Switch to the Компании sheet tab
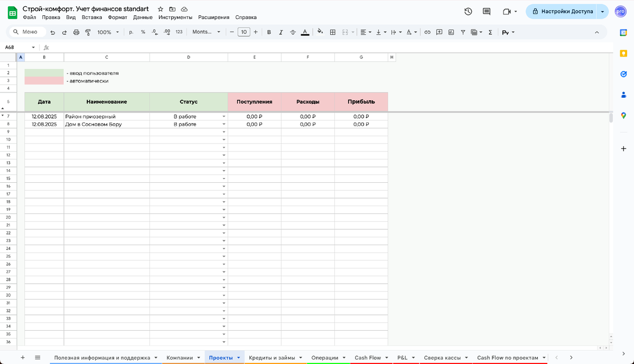Screen dimensions: 634x364 [180, 358]
